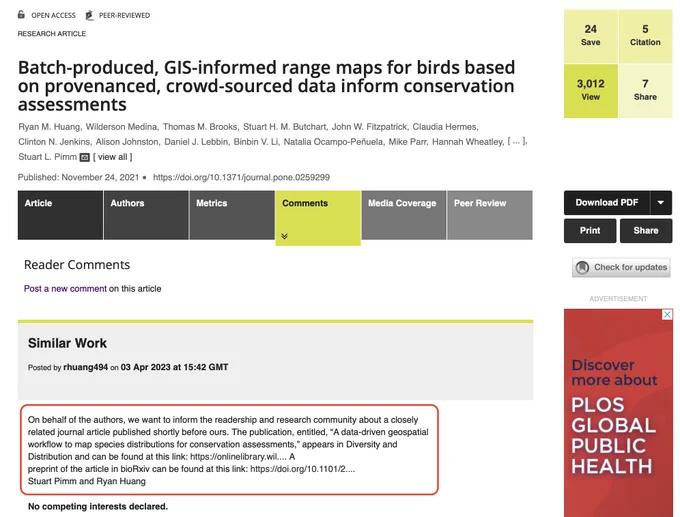Open the bioRxiv doi.org/10.1101 link

[x=303, y=469]
